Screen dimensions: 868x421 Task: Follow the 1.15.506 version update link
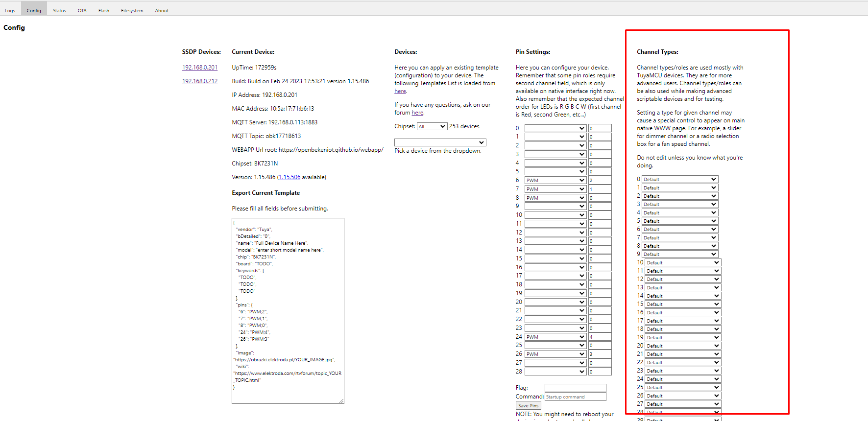click(x=289, y=177)
